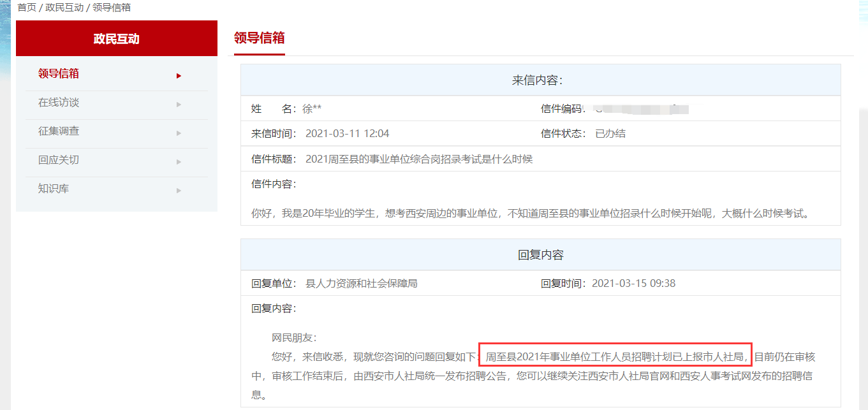Viewport: 868px width, 410px height.
Task: Click the letter title about 周至县事业单位综合岗招录考试
Action: pyautogui.click(x=419, y=159)
